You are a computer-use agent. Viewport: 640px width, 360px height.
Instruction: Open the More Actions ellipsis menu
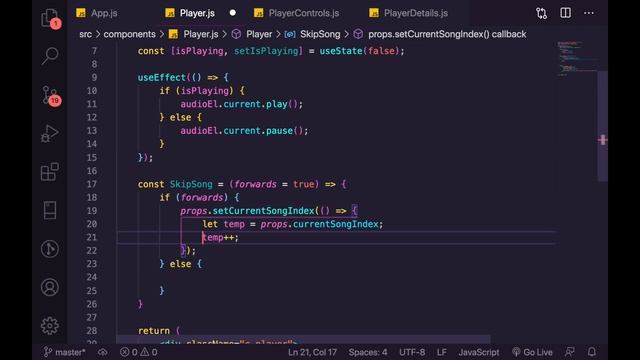(589, 13)
